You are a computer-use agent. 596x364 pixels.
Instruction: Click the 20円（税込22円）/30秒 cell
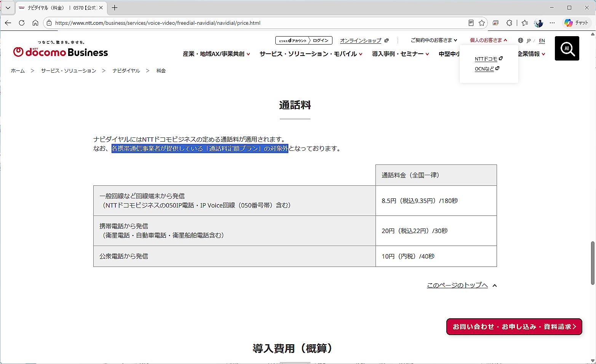tap(436, 231)
